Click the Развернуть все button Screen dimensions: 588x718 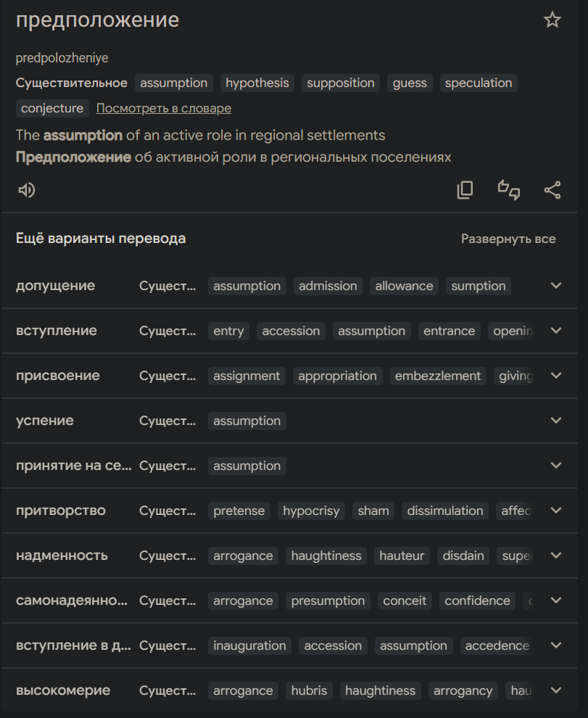508,239
